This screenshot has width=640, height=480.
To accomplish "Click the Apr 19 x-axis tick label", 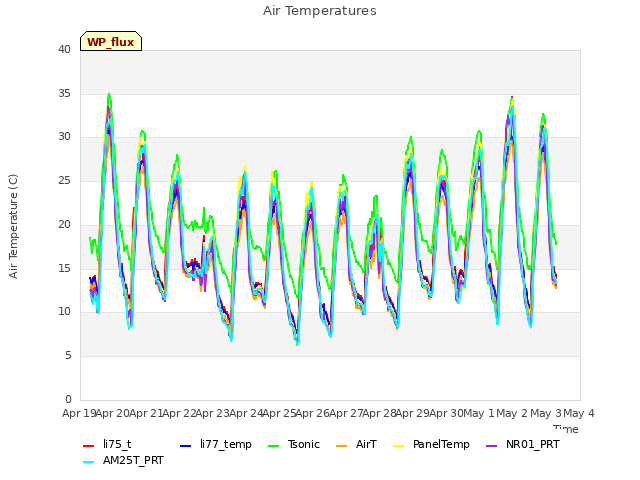I will click(79, 413).
